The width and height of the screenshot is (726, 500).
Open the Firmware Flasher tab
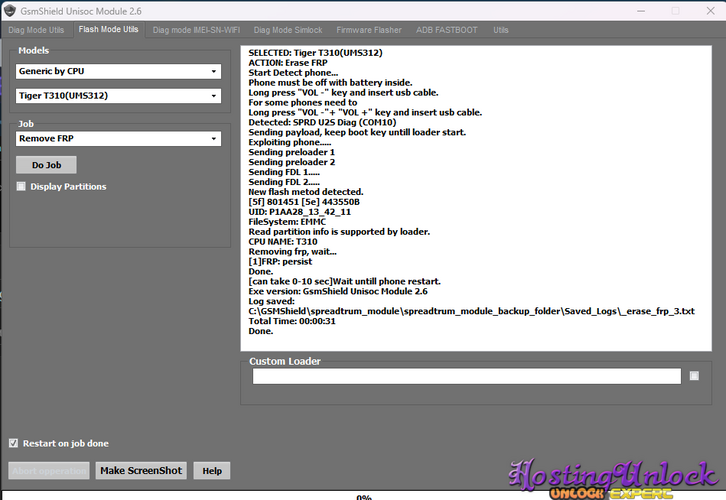tap(367, 30)
